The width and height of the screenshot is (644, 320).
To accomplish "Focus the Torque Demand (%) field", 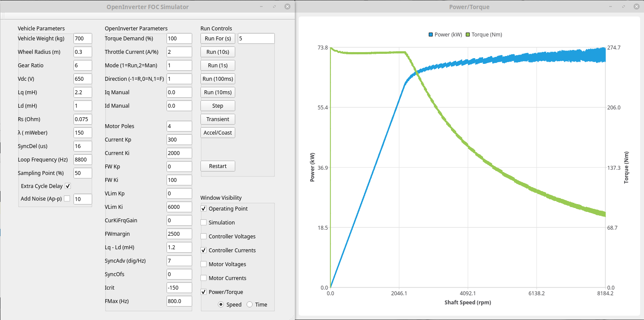I will [179, 38].
